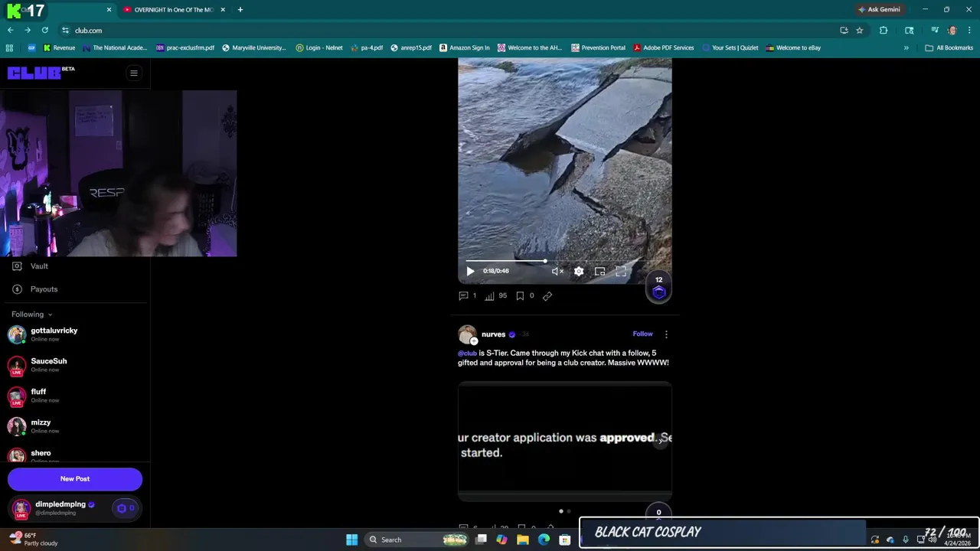
Task: Collapse the Following list
Action: point(32,314)
